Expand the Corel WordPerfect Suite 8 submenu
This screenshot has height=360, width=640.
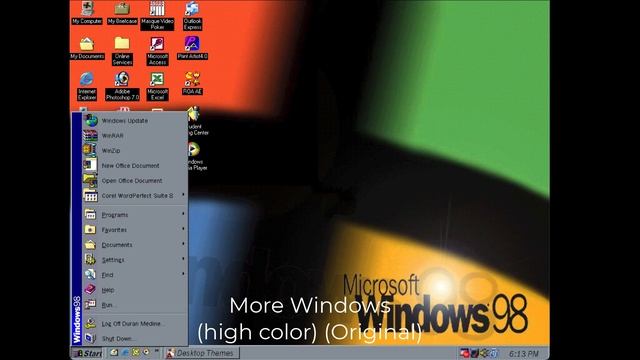point(135,196)
